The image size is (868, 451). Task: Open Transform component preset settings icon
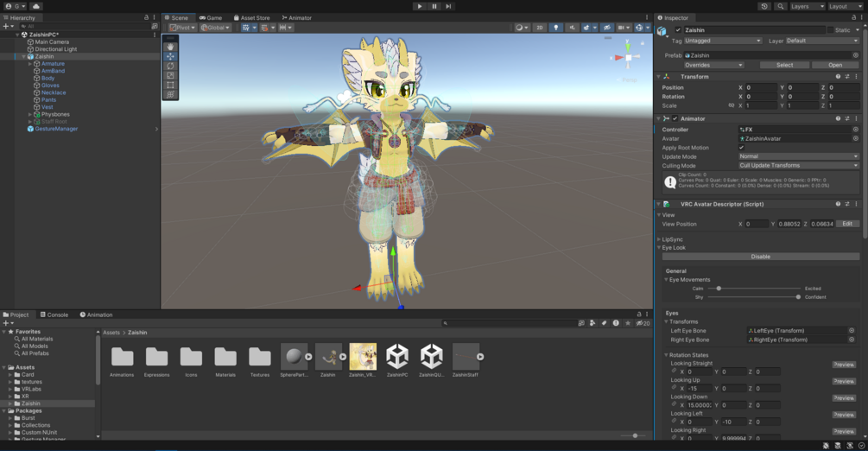847,76
